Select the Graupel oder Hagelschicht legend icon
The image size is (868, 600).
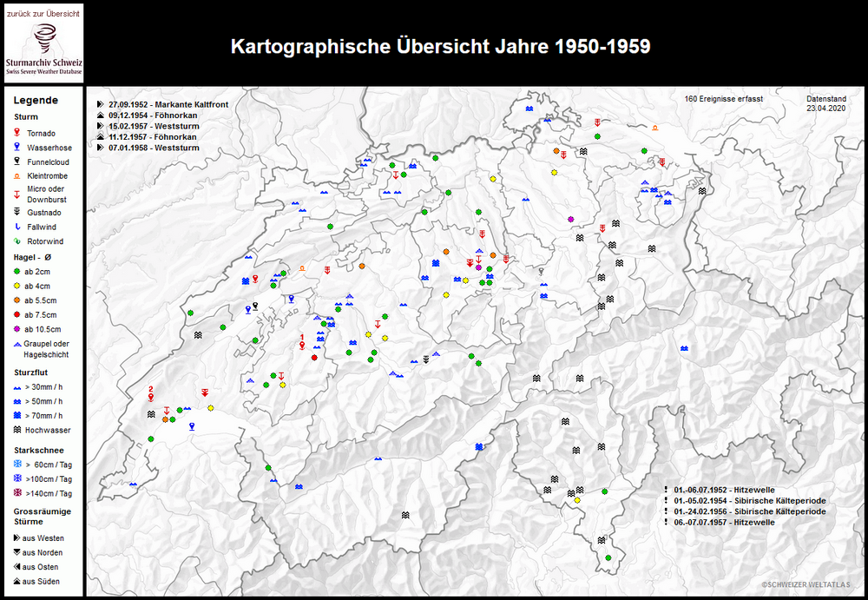pyautogui.click(x=17, y=344)
